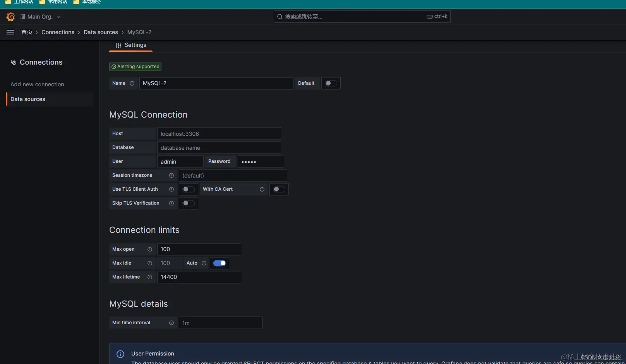Viewport: 626px width, 364px height.
Task: Show the Min time interval info icon
Action: [172, 323]
